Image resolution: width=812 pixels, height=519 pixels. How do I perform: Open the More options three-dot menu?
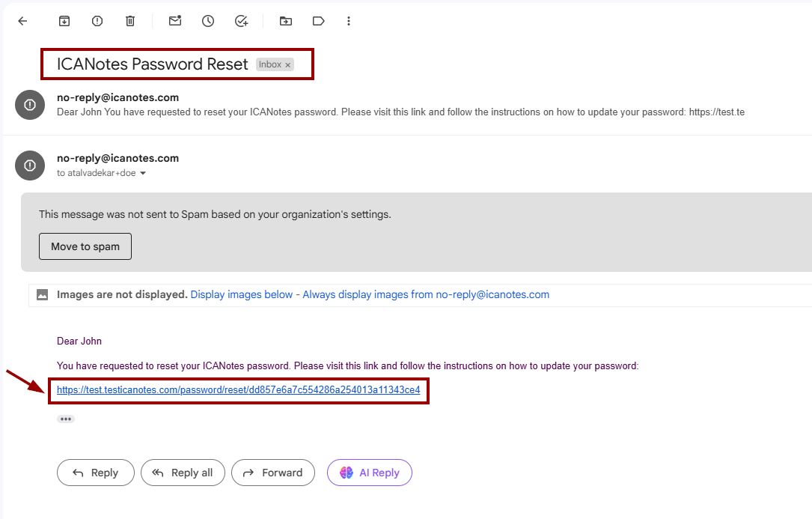349,21
